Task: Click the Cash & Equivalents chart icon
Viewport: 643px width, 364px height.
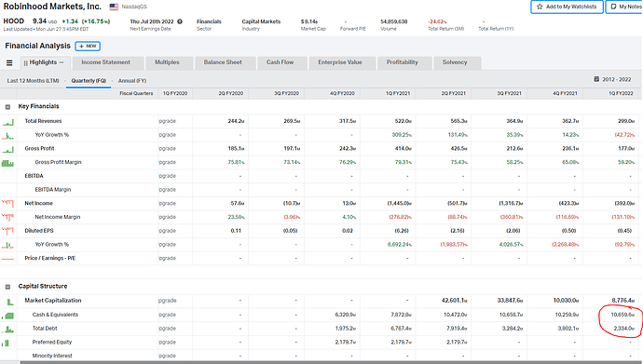Action: click(7, 316)
